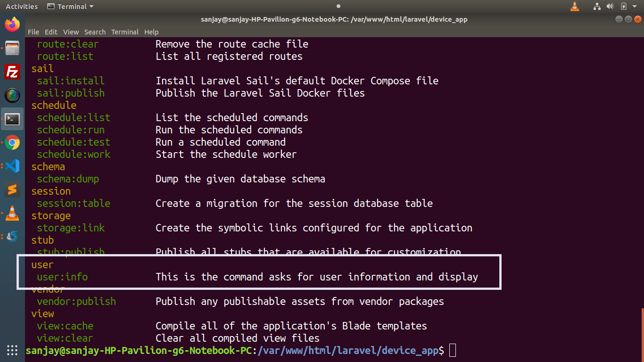Open the wired network status icon
Image resolution: width=644 pixels, height=362 pixels.
pos(597,6)
